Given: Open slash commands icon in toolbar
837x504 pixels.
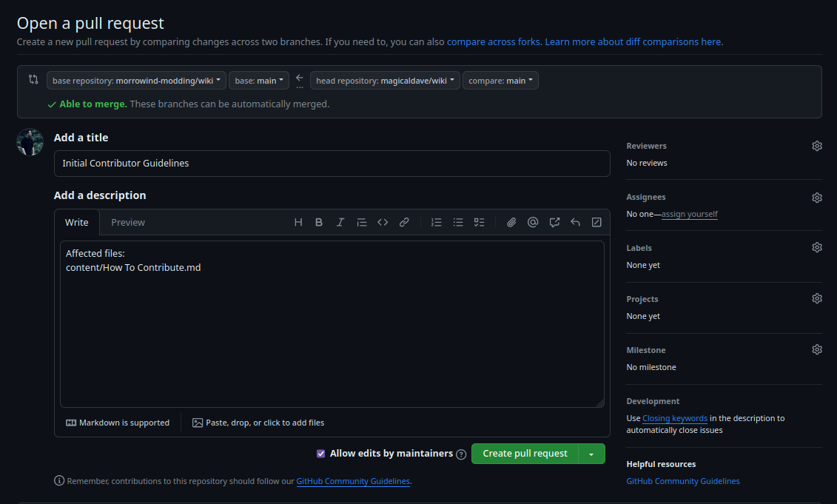Looking at the screenshot, I should coord(596,222).
